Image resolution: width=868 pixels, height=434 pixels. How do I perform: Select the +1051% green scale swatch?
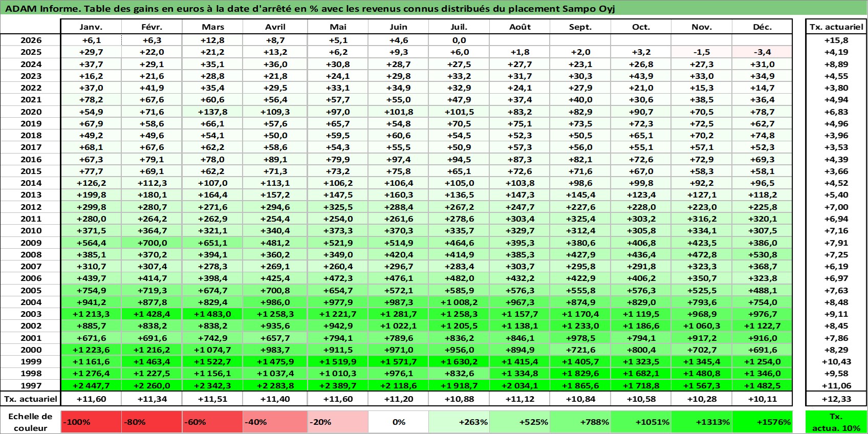pyautogui.click(x=641, y=422)
